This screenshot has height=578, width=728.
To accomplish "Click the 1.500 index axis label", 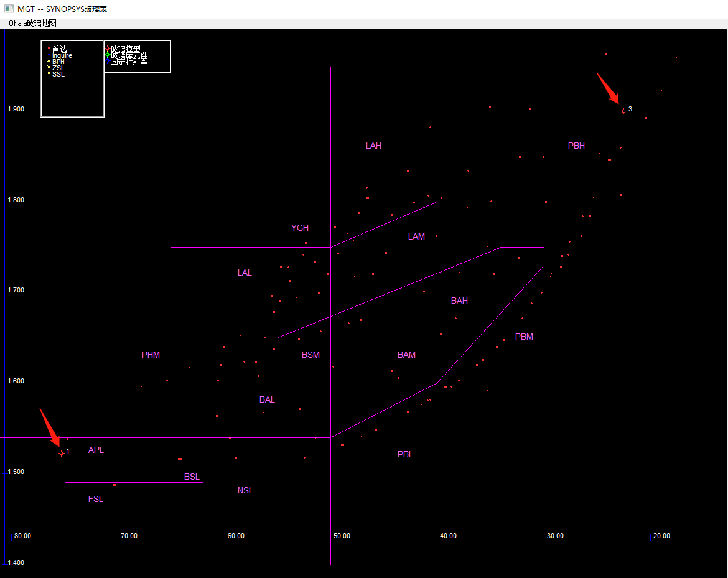I will pos(16,472).
